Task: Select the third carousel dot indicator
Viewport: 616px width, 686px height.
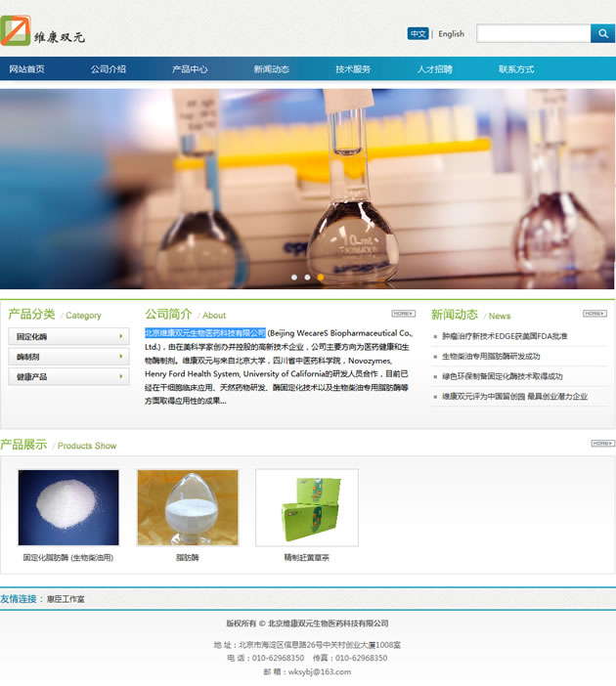Action: [320, 278]
